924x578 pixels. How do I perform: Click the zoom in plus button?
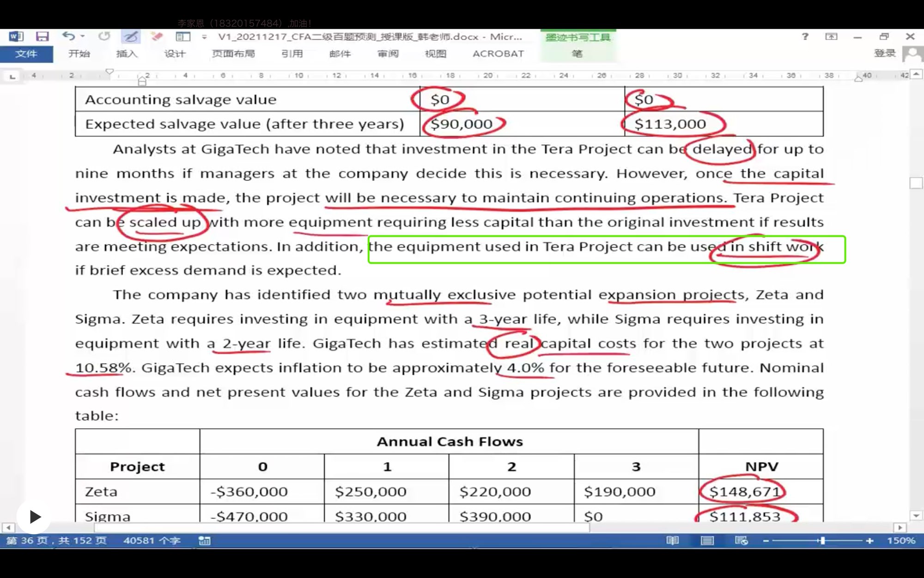click(x=869, y=541)
